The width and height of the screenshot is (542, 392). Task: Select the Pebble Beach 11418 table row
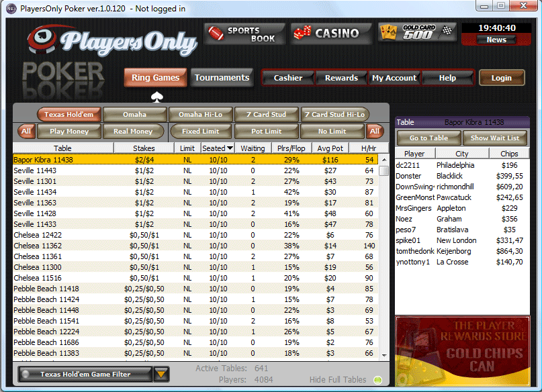pyautogui.click(x=195, y=289)
